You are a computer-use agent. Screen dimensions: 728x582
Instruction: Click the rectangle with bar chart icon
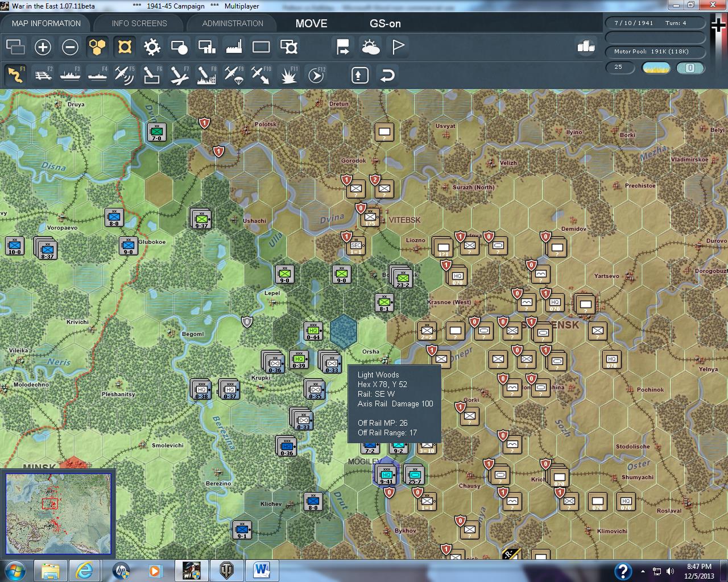pos(206,47)
